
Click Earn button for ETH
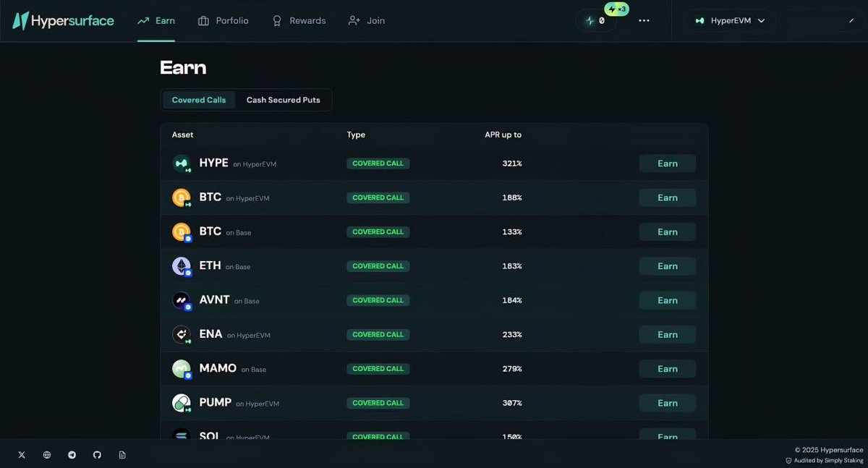(x=667, y=266)
